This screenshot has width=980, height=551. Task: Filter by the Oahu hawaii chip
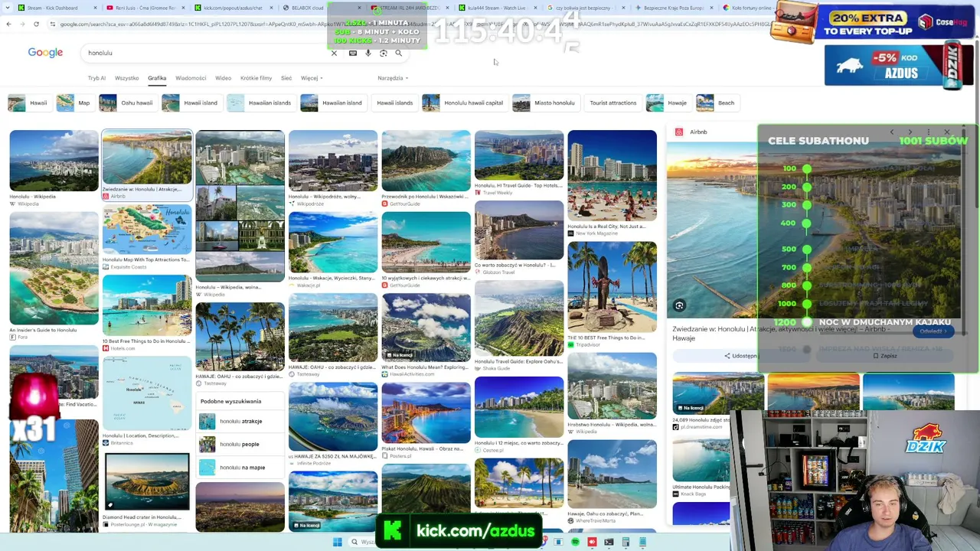tap(127, 103)
